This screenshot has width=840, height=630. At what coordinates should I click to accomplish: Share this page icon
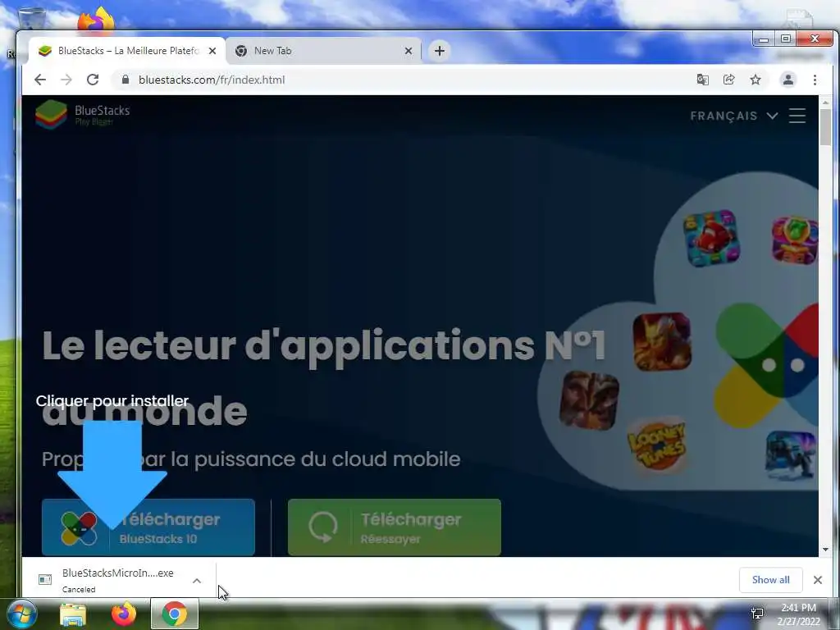728,80
